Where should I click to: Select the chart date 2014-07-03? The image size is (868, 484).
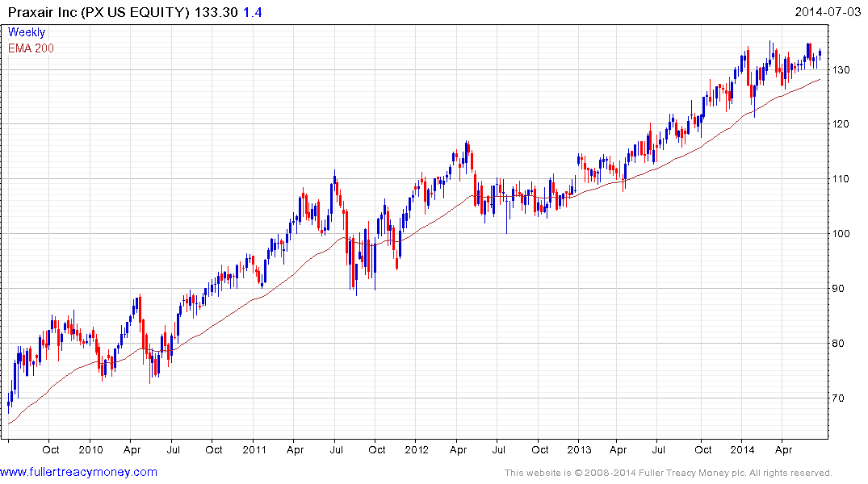coord(828,11)
